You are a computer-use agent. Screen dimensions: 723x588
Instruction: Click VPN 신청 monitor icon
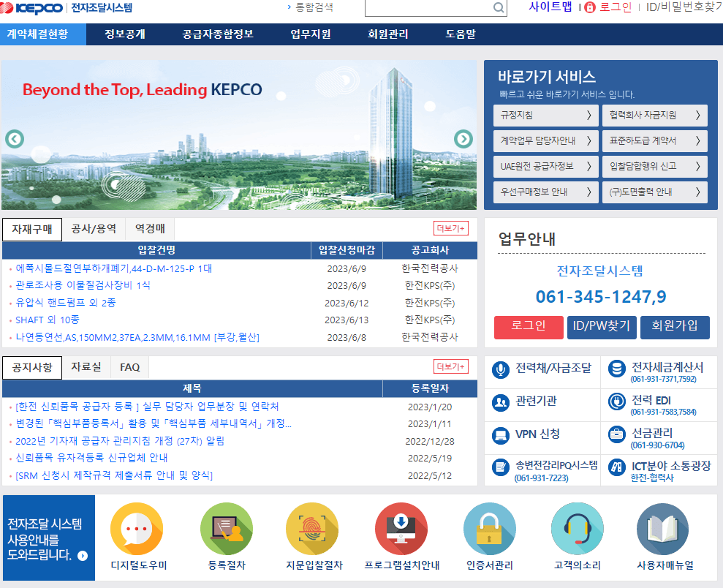click(x=500, y=435)
